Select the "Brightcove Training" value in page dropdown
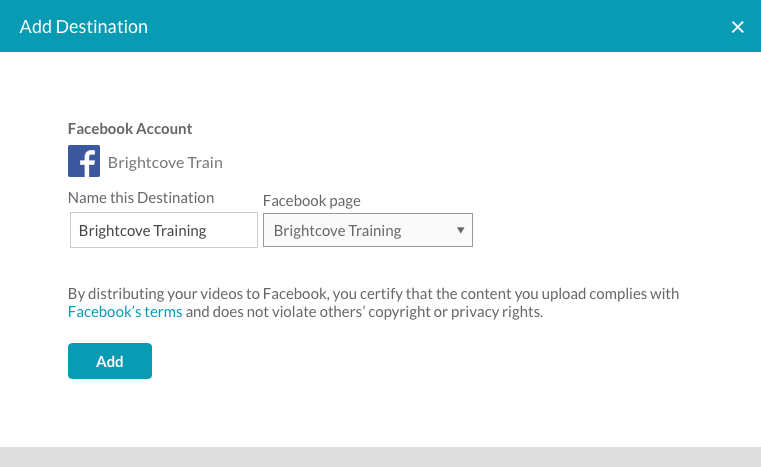The image size is (761, 467). (337, 230)
